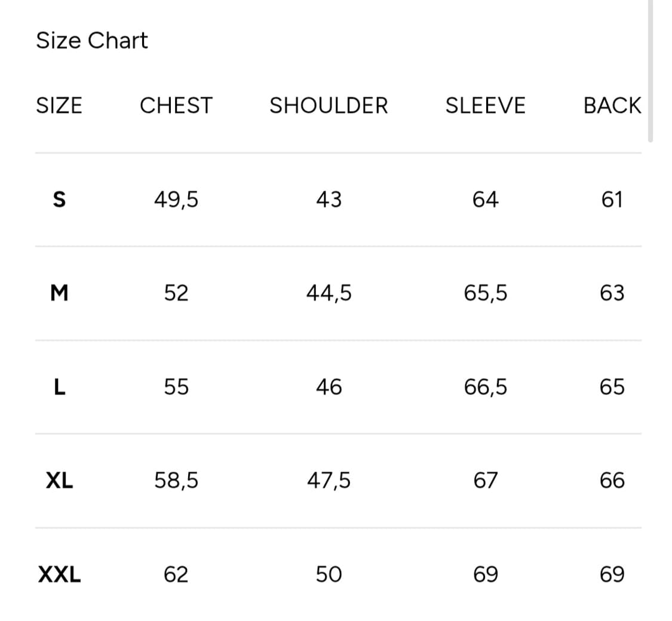
Task: Click shoulder value 44,5 in M row
Action: 329,293
